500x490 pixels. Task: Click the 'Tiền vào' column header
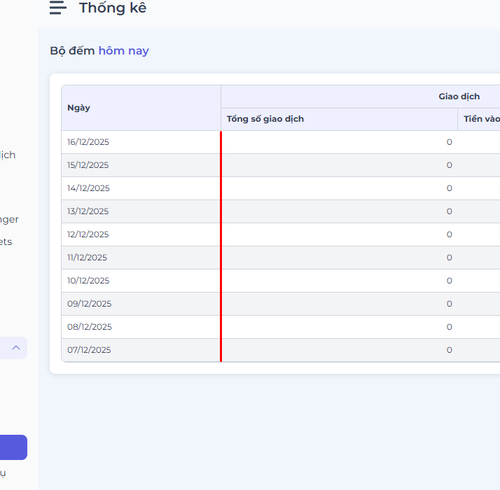482,119
